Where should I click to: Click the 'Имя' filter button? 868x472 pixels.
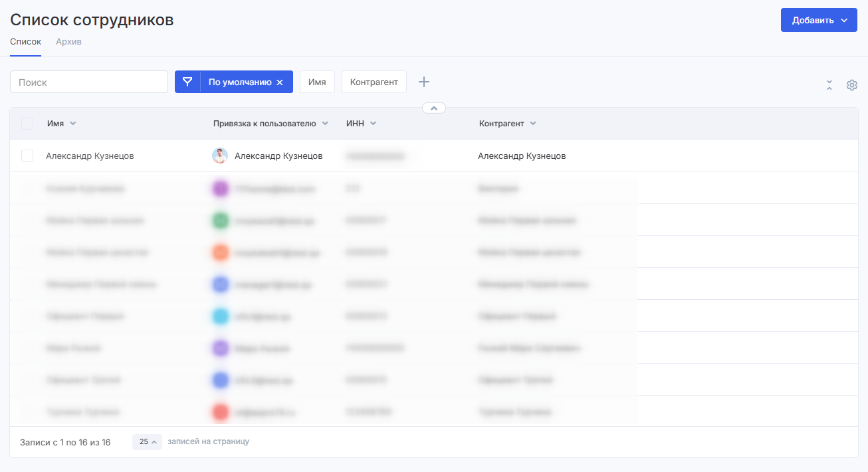tap(317, 82)
